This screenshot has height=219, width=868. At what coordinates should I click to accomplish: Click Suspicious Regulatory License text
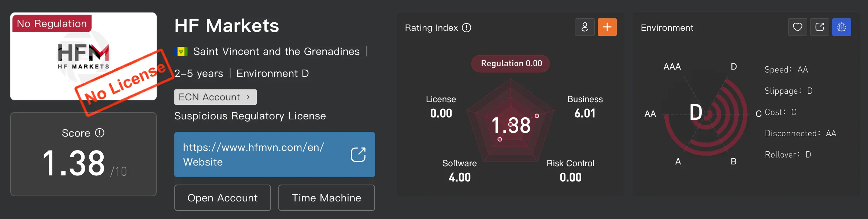[x=250, y=116]
